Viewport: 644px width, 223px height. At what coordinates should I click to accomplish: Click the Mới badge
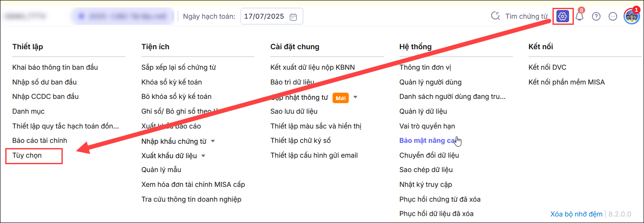point(341,98)
